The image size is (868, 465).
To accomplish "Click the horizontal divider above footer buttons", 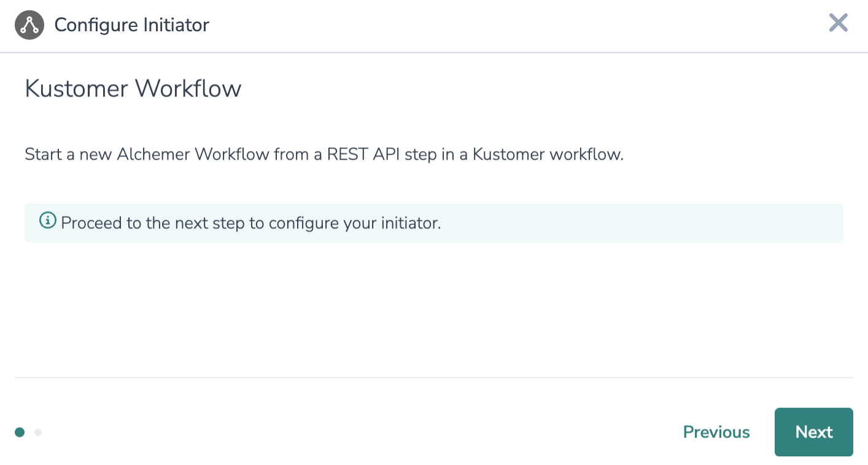I will point(433,378).
